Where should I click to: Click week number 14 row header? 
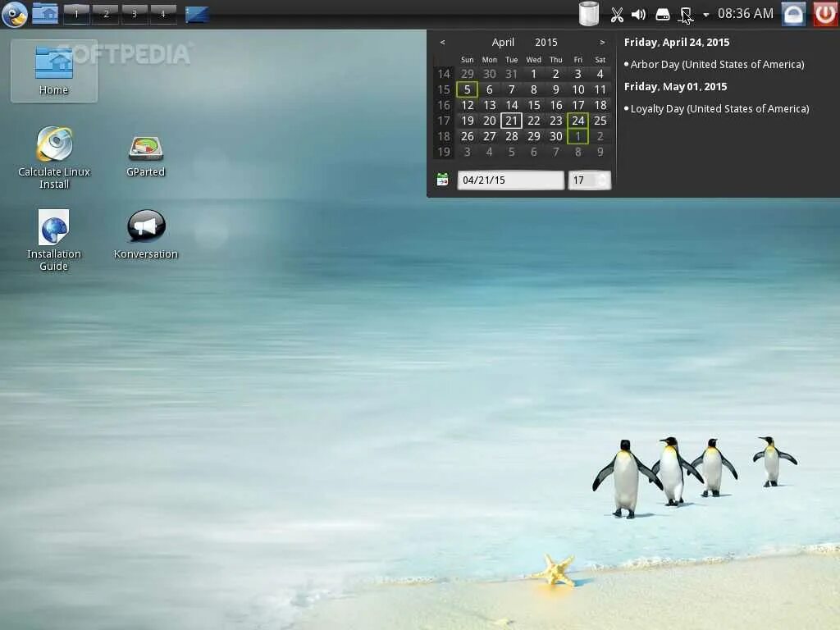444,74
